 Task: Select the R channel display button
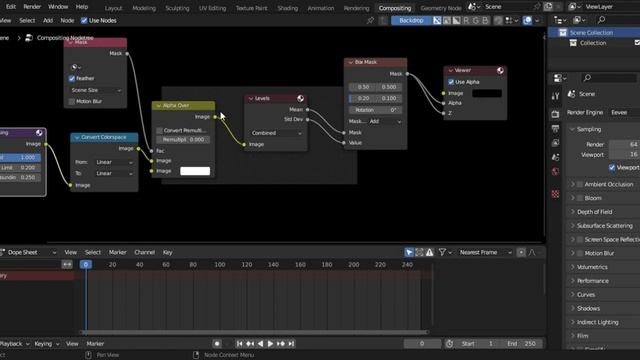click(466, 20)
